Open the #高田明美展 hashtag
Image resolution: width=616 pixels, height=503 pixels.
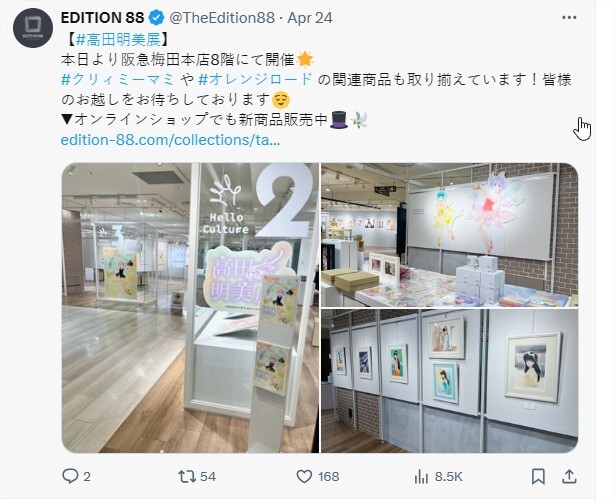pos(118,39)
